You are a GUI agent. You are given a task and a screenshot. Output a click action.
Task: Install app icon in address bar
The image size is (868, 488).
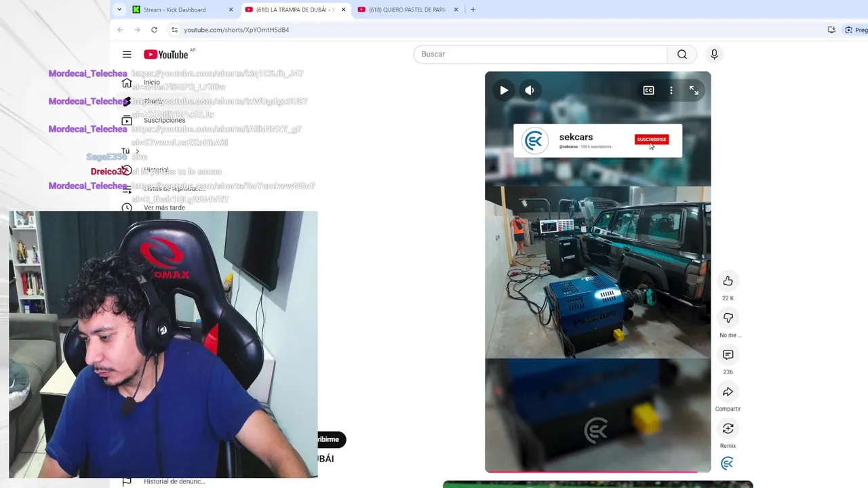click(x=831, y=30)
